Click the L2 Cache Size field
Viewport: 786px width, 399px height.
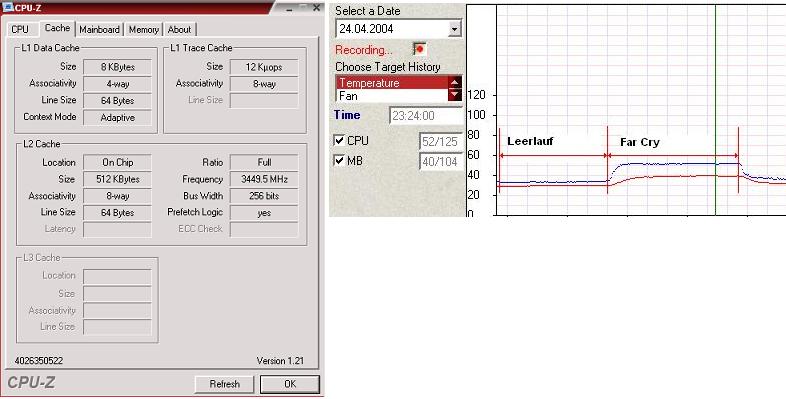(117, 179)
